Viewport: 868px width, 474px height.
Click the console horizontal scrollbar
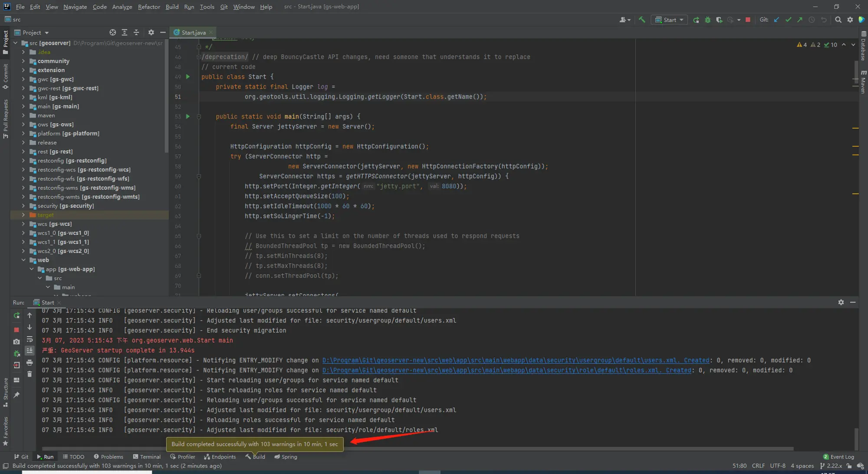[x=418, y=448]
